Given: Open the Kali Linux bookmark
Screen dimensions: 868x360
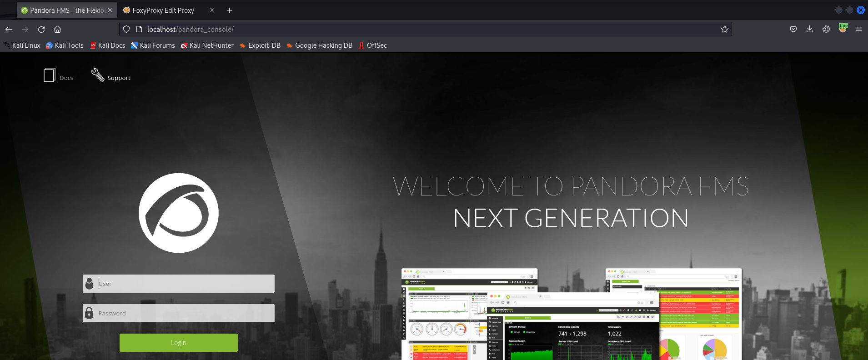Looking at the screenshot, I should [x=22, y=45].
